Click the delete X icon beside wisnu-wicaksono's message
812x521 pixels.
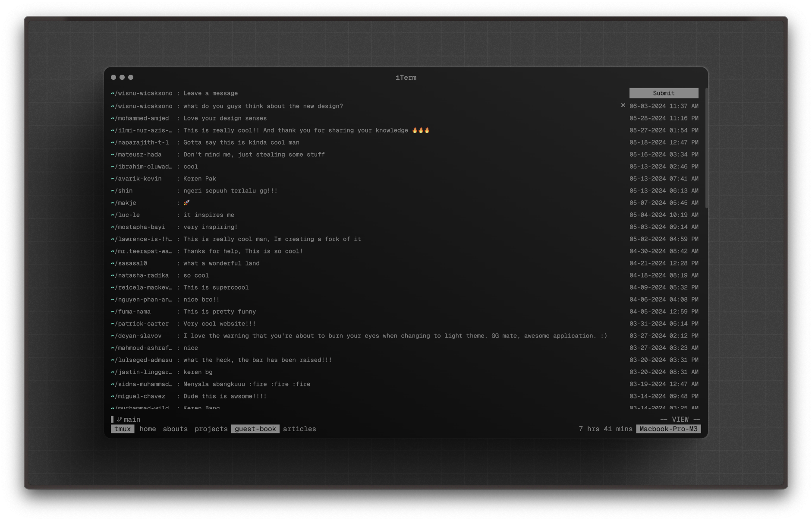(x=623, y=105)
